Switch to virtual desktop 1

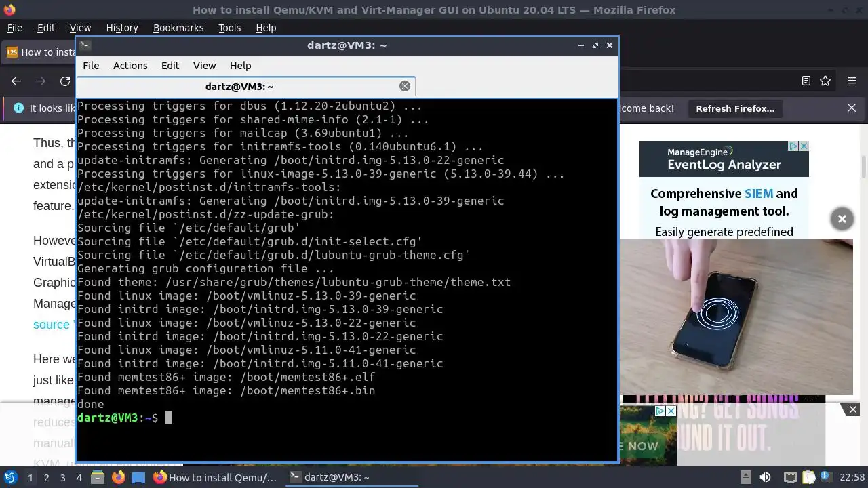pyautogui.click(x=30, y=477)
